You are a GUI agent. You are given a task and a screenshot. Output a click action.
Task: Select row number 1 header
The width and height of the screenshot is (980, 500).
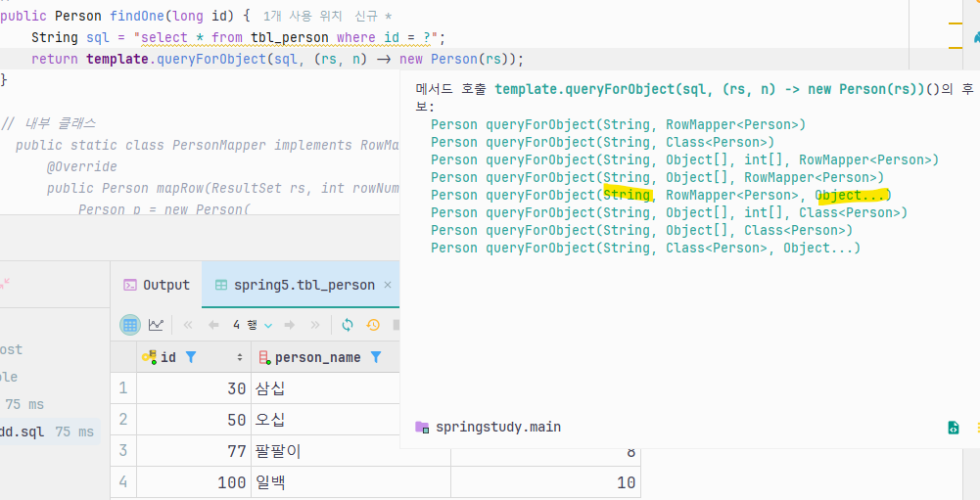click(x=123, y=388)
